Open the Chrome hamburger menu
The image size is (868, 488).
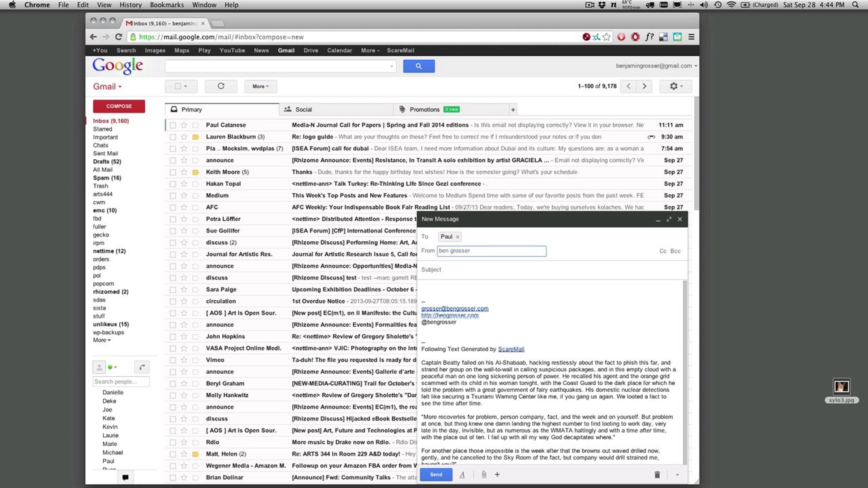[691, 37]
